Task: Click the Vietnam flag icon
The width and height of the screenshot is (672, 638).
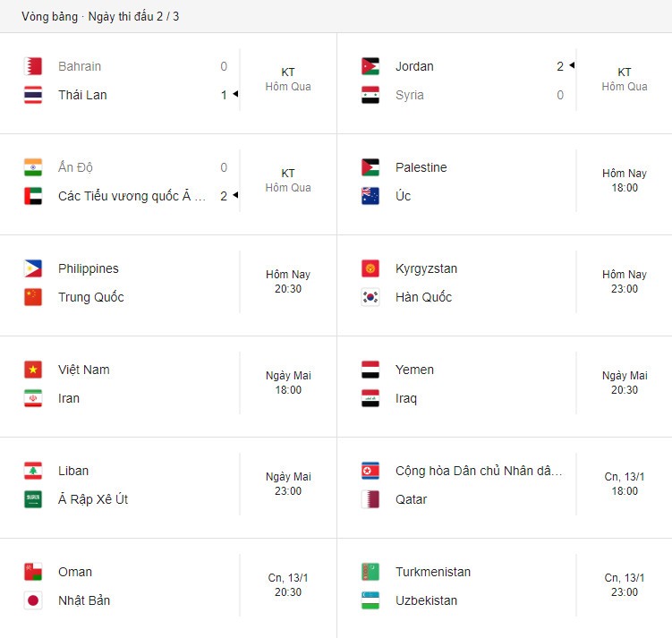Action: 33,370
